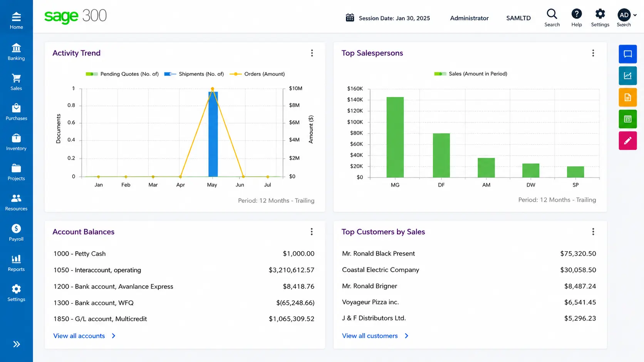Viewport: 644px width, 362px height.
Task: Open Help question mark icon
Action: (577, 14)
